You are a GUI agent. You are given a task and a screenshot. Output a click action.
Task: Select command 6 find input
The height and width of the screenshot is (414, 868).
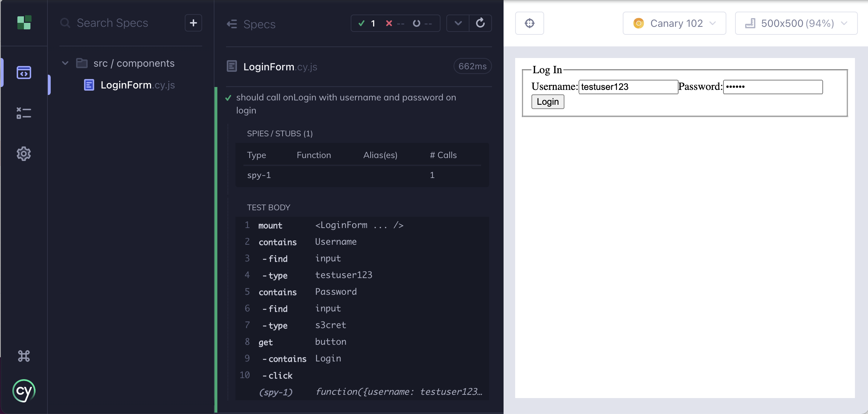[x=362, y=309]
